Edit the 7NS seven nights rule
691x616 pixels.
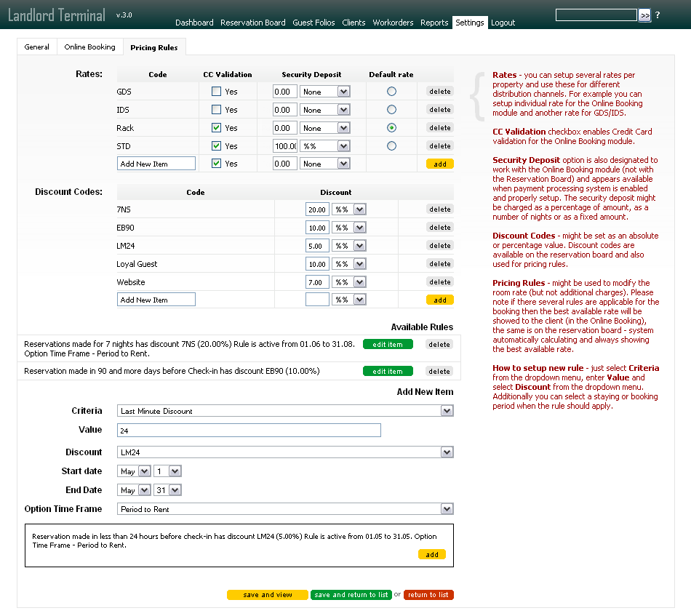[x=388, y=344]
